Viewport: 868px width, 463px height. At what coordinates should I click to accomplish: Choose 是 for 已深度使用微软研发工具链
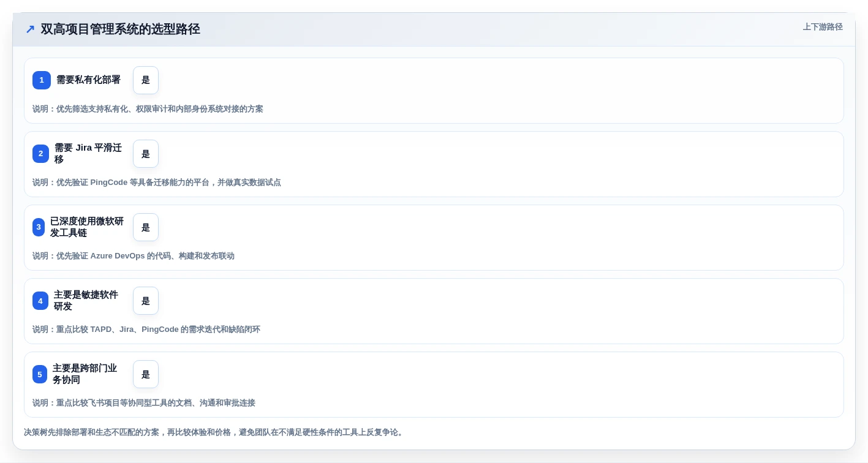pos(146,227)
